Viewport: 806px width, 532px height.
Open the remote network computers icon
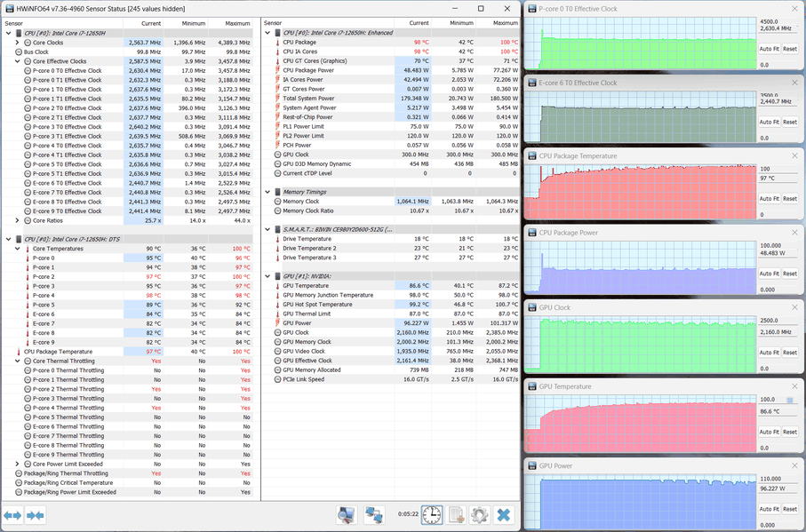click(374, 514)
